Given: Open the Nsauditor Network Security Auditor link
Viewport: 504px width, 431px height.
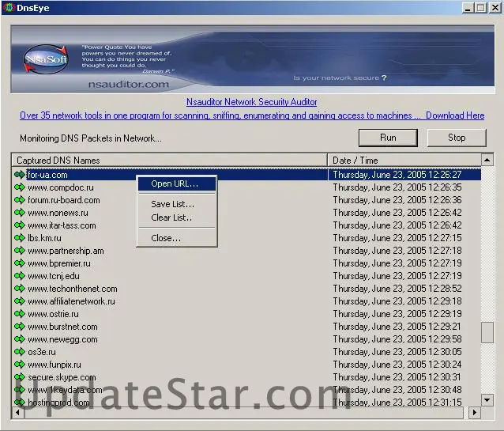Looking at the screenshot, I should coord(252,102).
